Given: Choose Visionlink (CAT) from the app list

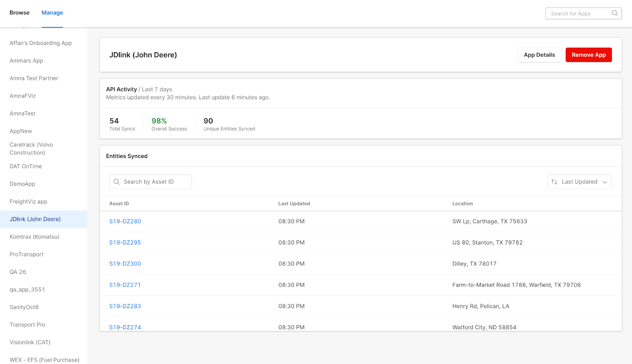Looking at the screenshot, I should (30, 342).
